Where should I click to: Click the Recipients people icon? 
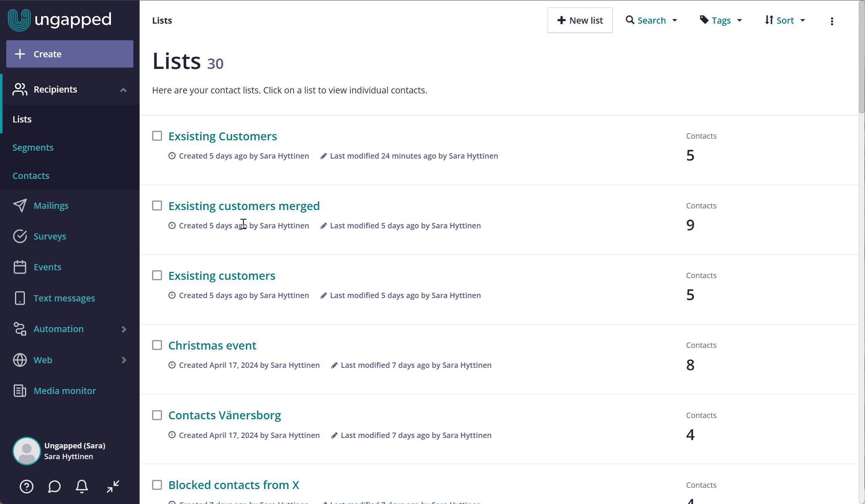(20, 89)
